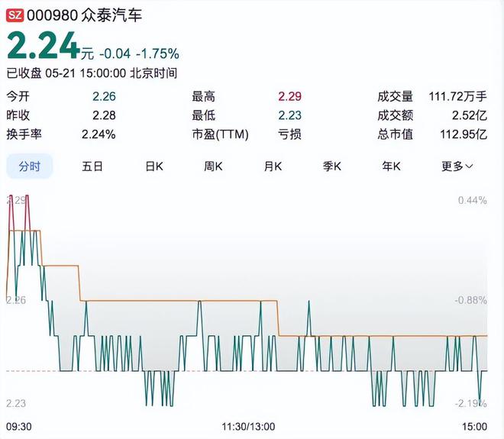Click the 最高 price 2.29 value
Image resolution: width=504 pixels, height=439 pixels.
click(289, 96)
